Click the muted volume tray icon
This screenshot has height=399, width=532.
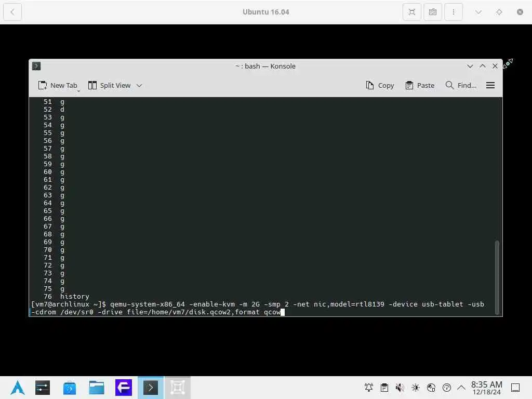coord(400,388)
